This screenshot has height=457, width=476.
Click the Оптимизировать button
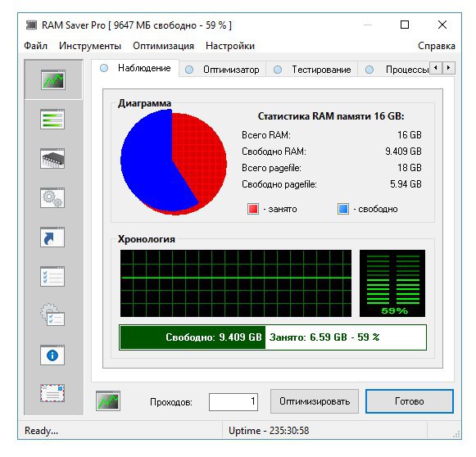coord(315,401)
